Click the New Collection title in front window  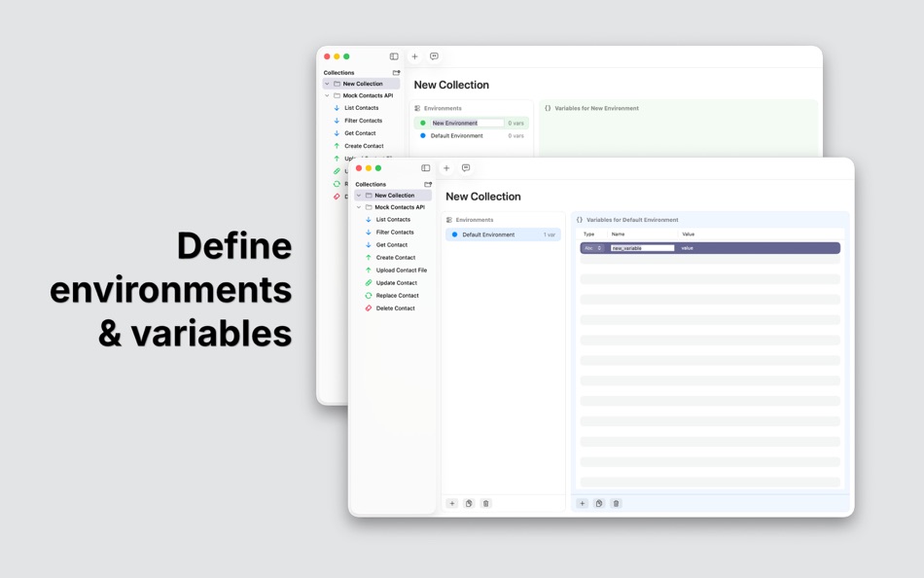pyautogui.click(x=483, y=197)
